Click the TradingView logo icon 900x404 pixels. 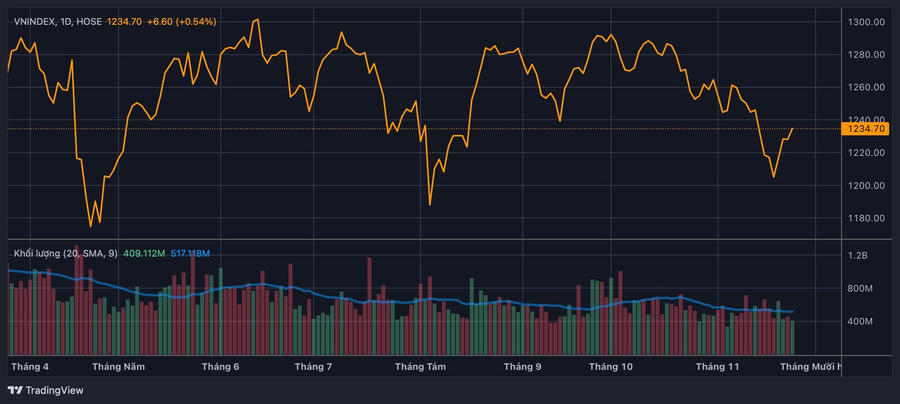[15, 390]
